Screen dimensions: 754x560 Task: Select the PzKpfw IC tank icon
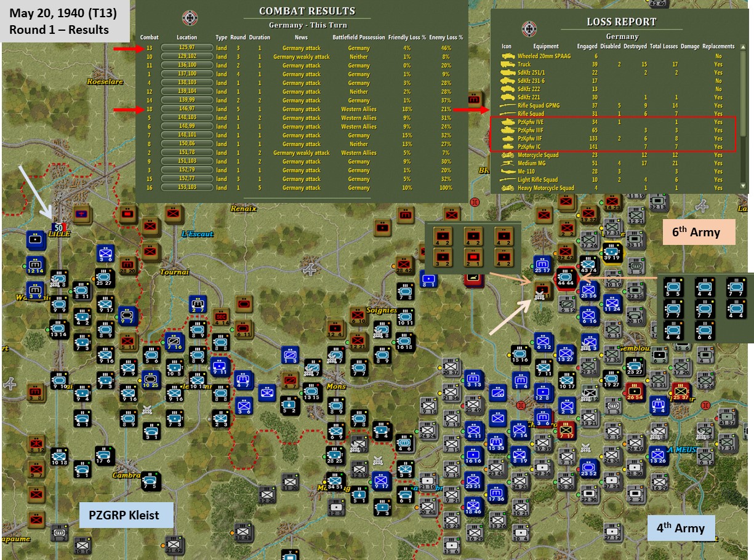pos(510,146)
